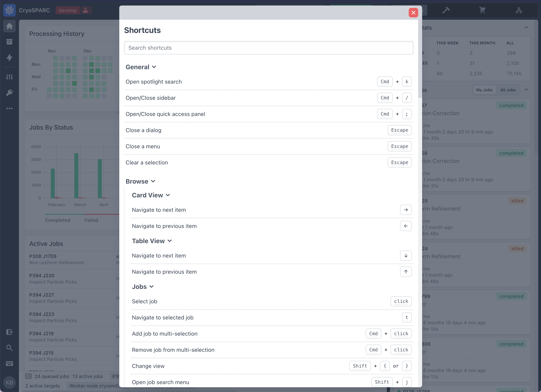Open the Home dashboard from the sidebar

point(9,26)
